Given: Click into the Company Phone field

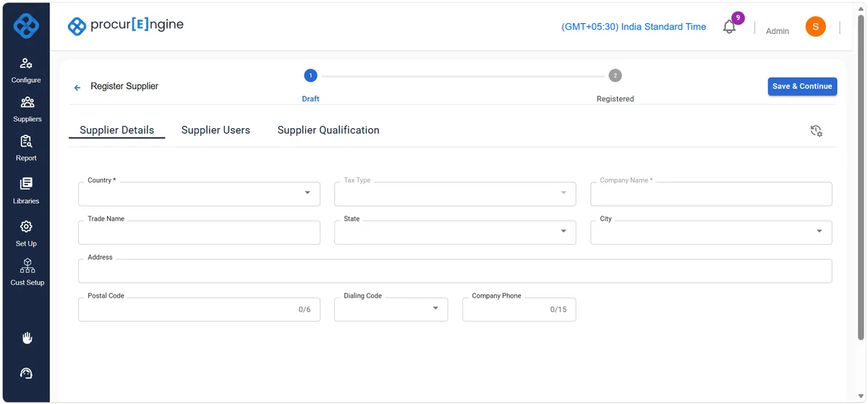Looking at the screenshot, I should pos(519,309).
